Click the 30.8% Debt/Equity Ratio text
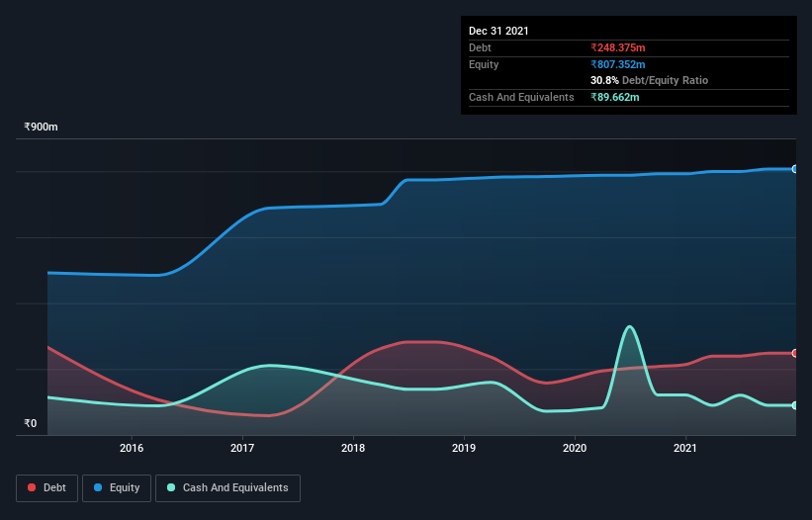Screen dimensions: 812x520 pyautogui.click(x=650, y=80)
